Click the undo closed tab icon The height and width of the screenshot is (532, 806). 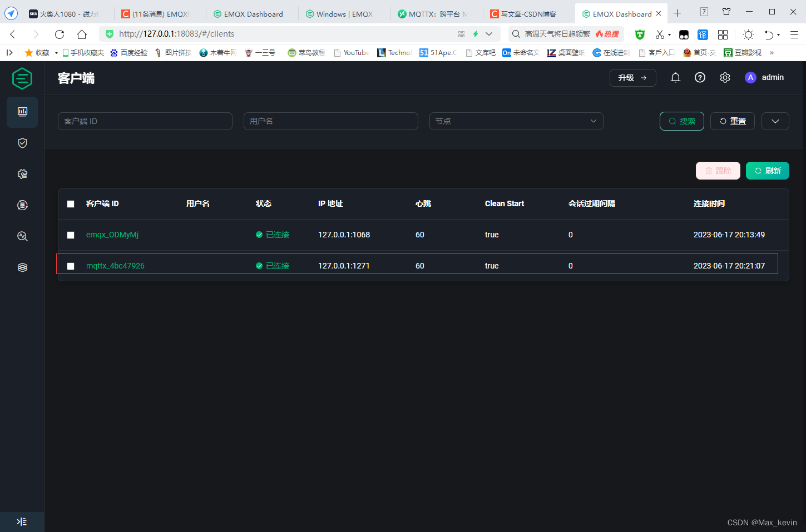[768, 34]
